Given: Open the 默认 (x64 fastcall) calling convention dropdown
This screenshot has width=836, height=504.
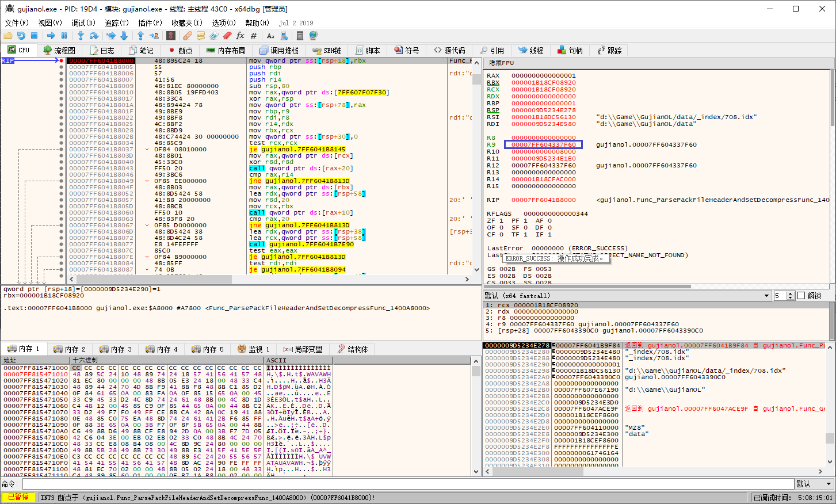Looking at the screenshot, I should pos(627,296).
